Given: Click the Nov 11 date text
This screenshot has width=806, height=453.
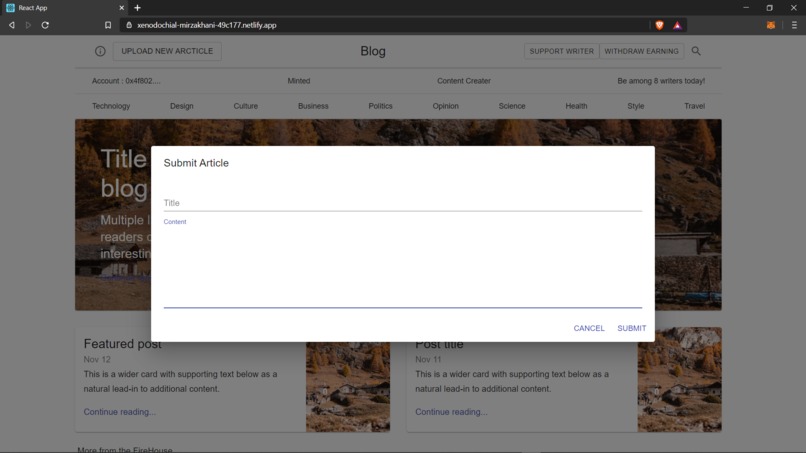Looking at the screenshot, I should pos(428,359).
